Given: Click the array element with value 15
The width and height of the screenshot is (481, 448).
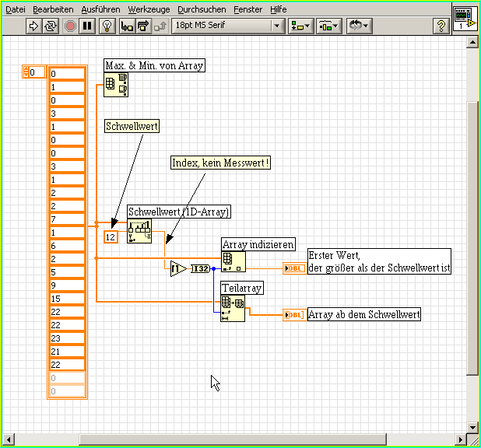Looking at the screenshot, I should 67,299.
